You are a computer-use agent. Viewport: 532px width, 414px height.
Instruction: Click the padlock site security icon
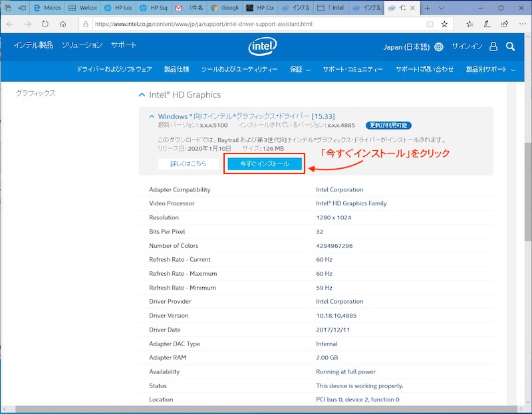tap(86, 24)
